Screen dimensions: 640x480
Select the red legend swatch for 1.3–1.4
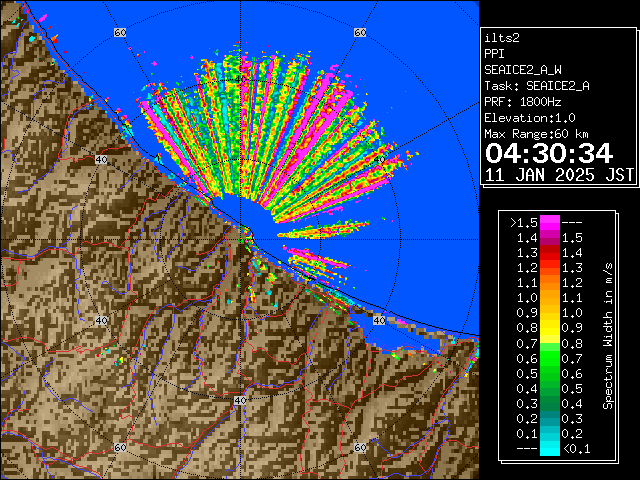tap(550, 253)
